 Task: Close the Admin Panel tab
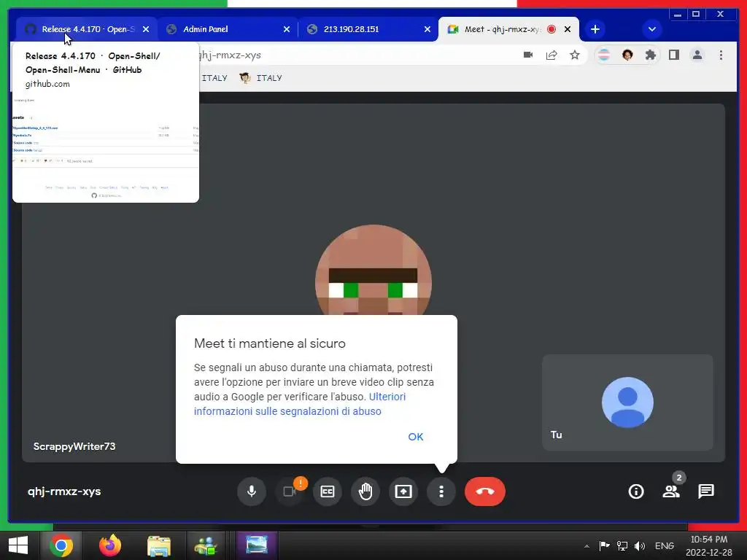[286, 29]
